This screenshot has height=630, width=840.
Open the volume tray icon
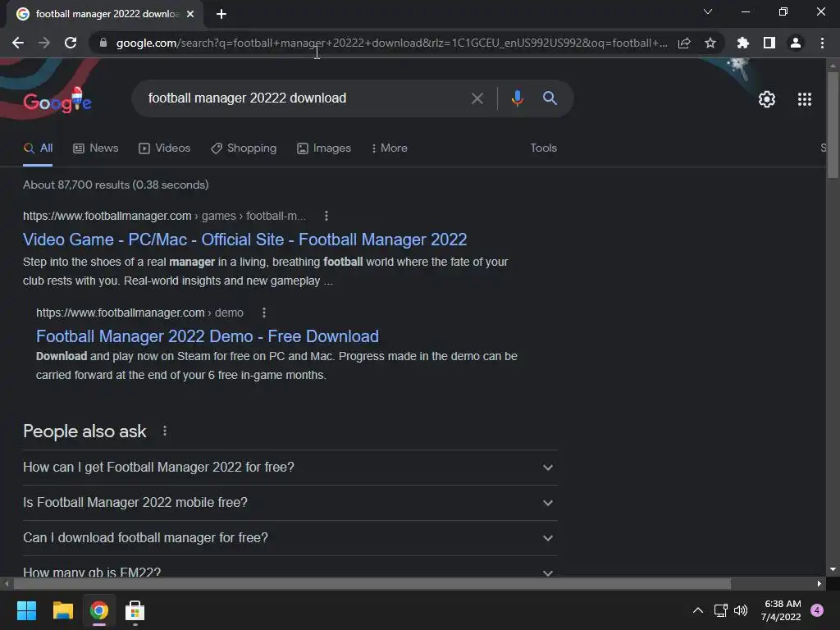coord(741,610)
